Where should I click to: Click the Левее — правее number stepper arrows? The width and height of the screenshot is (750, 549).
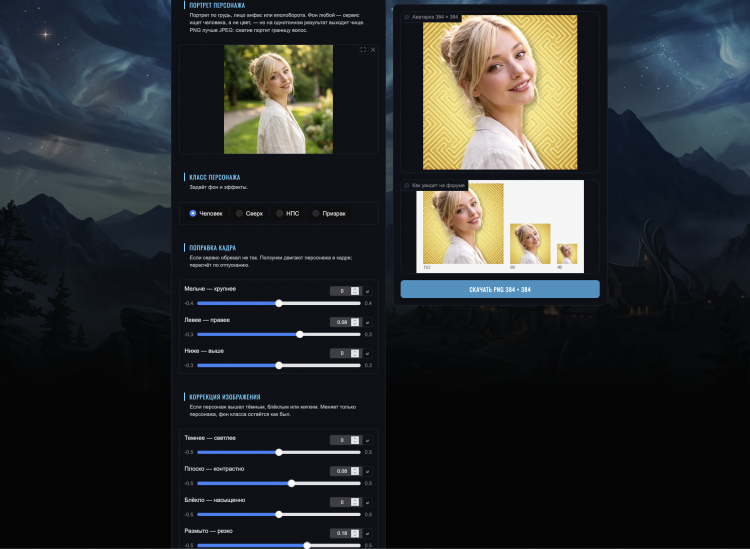point(355,322)
